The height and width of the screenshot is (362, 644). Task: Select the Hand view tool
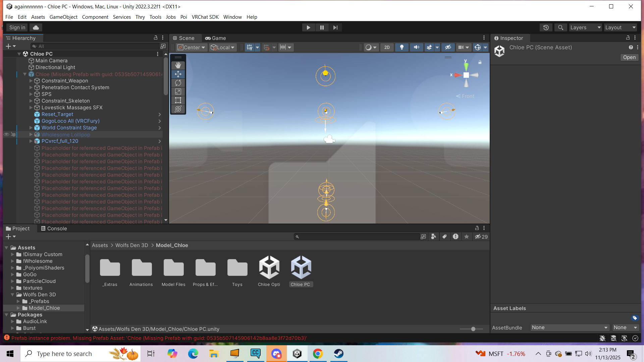178,65
